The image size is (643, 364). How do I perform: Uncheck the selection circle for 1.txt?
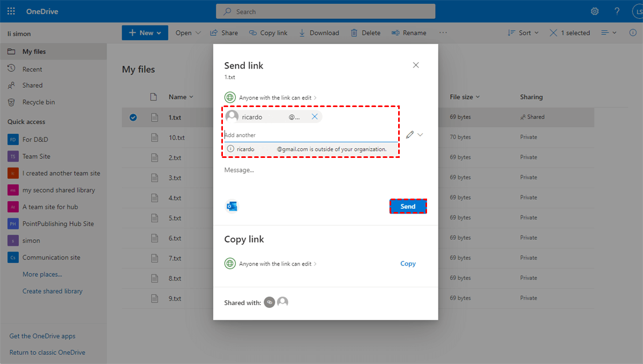coord(133,117)
